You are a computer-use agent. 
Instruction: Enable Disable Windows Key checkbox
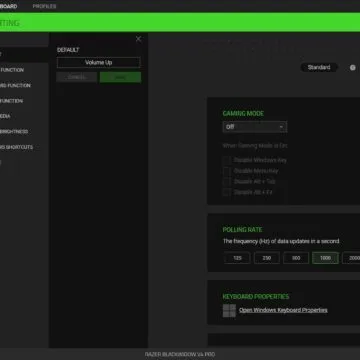[227, 160]
